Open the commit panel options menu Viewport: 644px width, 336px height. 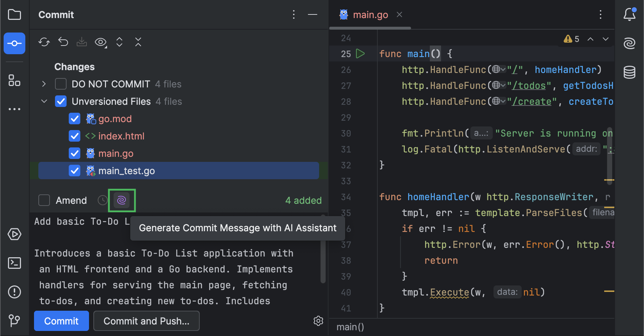click(293, 14)
